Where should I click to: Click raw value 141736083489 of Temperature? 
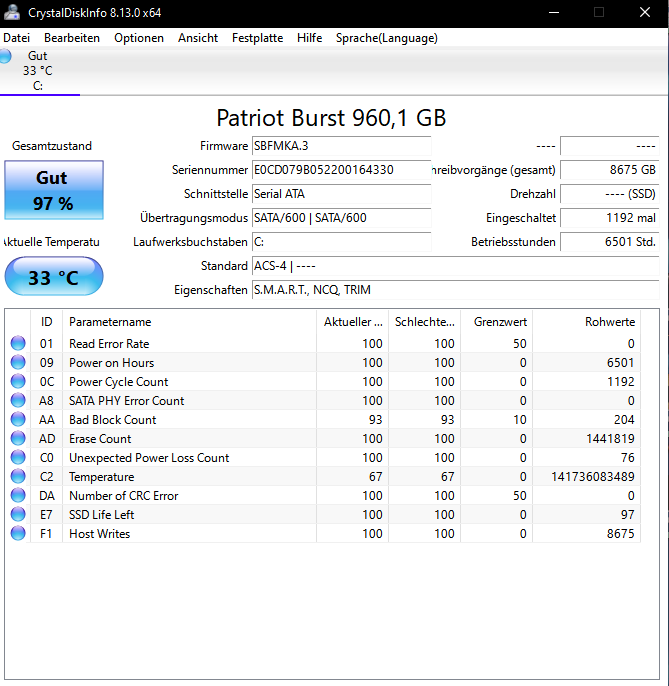[593, 477]
